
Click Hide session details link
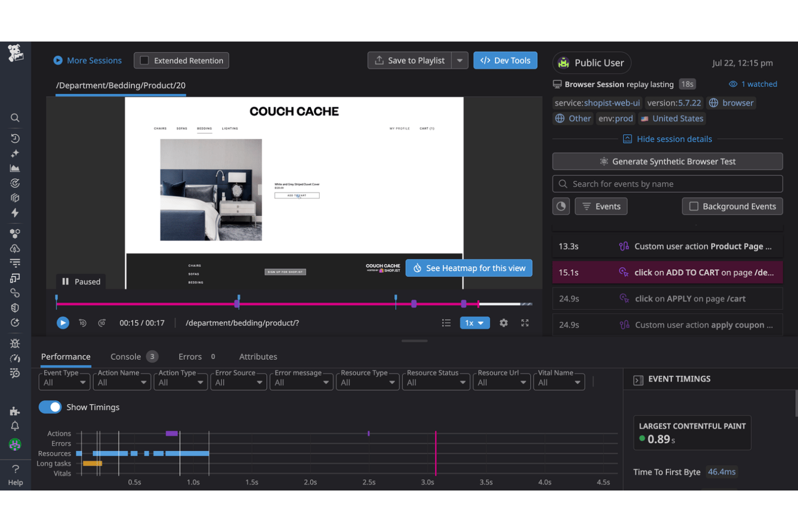668,139
